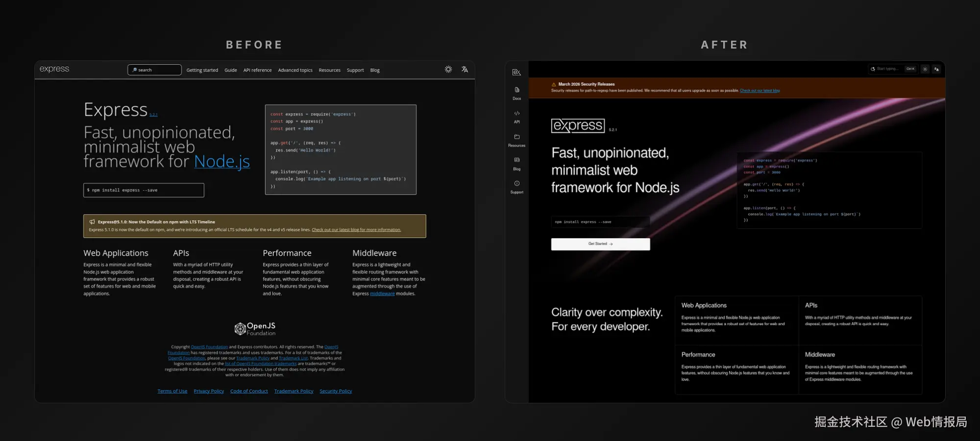This screenshot has width=980, height=441.
Task: Open the Trademark List link in the copyright text
Action: click(294, 358)
